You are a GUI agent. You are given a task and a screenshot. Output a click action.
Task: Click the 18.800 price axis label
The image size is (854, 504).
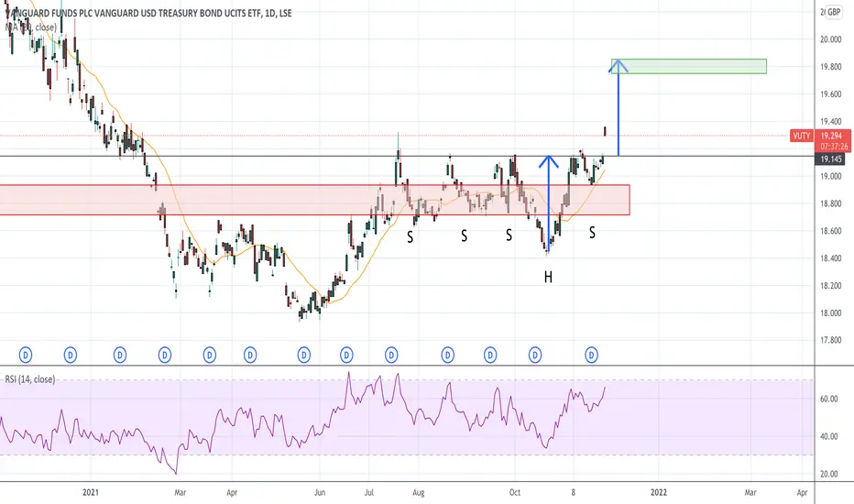click(830, 203)
